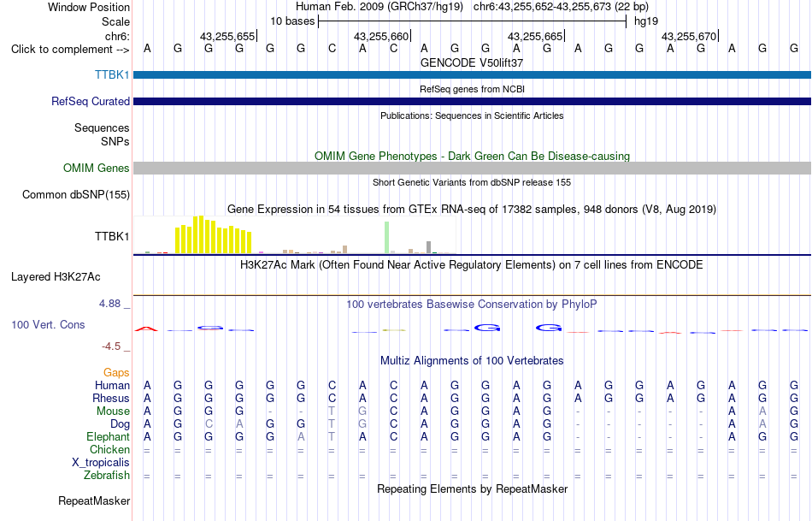Click the TTBK1 GENCODE track label
The width and height of the screenshot is (812, 521).
(x=112, y=74)
